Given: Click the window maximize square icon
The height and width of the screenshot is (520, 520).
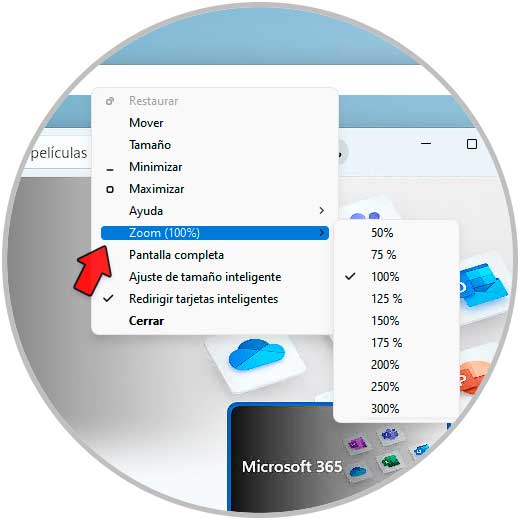Looking at the screenshot, I should (472, 144).
